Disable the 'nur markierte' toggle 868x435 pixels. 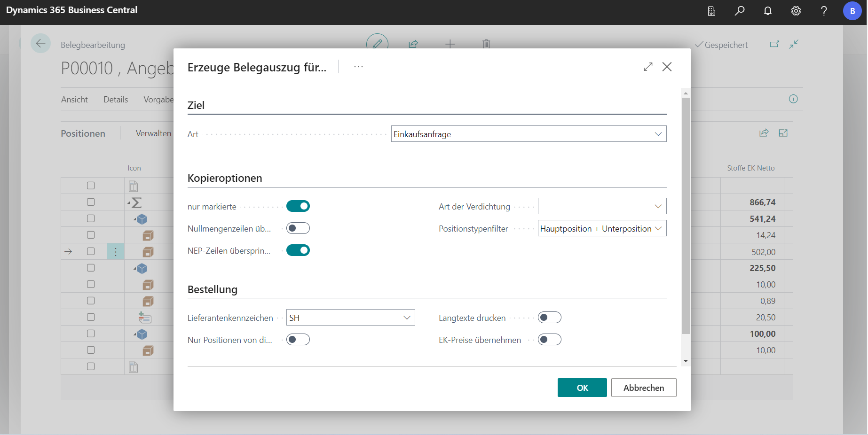point(298,206)
